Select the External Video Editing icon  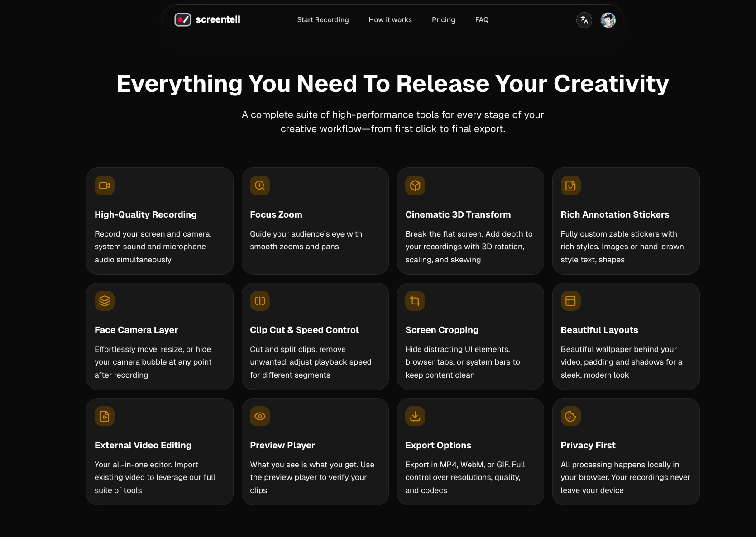click(x=105, y=416)
